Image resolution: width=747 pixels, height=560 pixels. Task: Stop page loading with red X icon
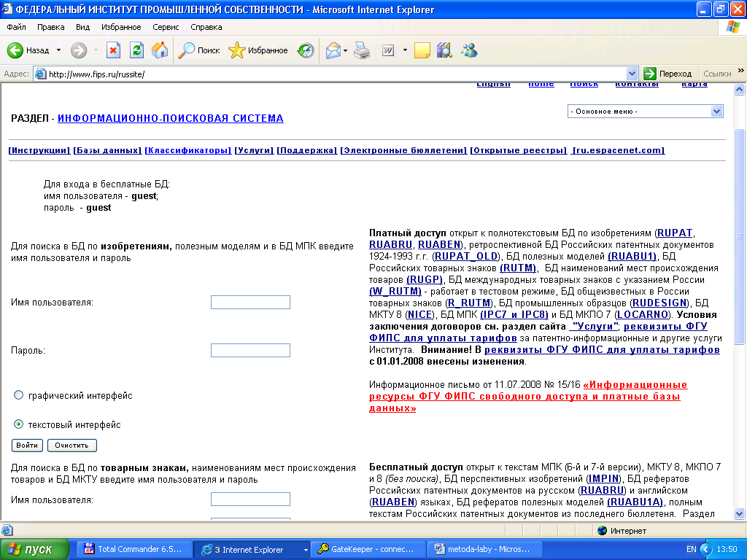[113, 50]
